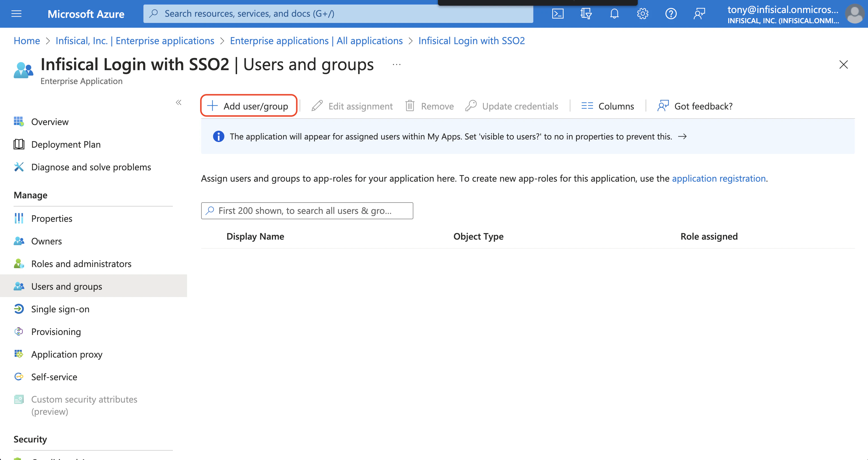
Task: Click the Microsoft Azure logo text
Action: pyautogui.click(x=86, y=14)
